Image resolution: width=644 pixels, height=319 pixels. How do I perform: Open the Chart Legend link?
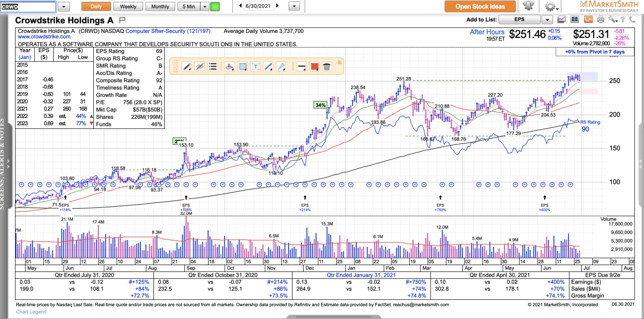pos(31,312)
